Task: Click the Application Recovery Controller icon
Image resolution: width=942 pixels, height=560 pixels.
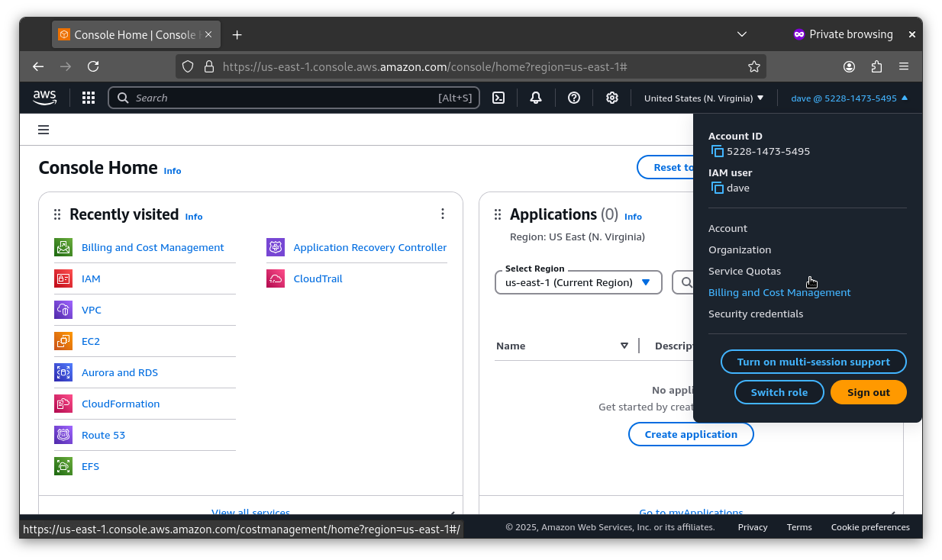Action: (x=276, y=247)
